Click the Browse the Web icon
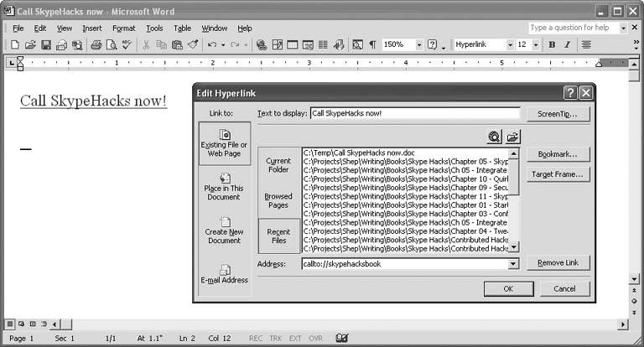Image resolution: width=644 pixels, height=347 pixels. click(x=495, y=136)
